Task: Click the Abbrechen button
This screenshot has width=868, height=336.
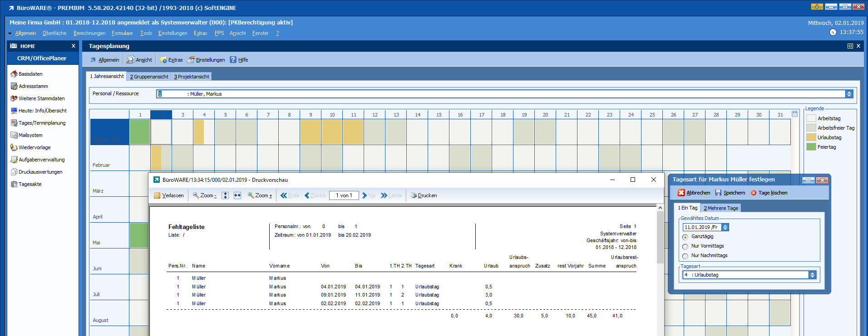Action: 694,193
